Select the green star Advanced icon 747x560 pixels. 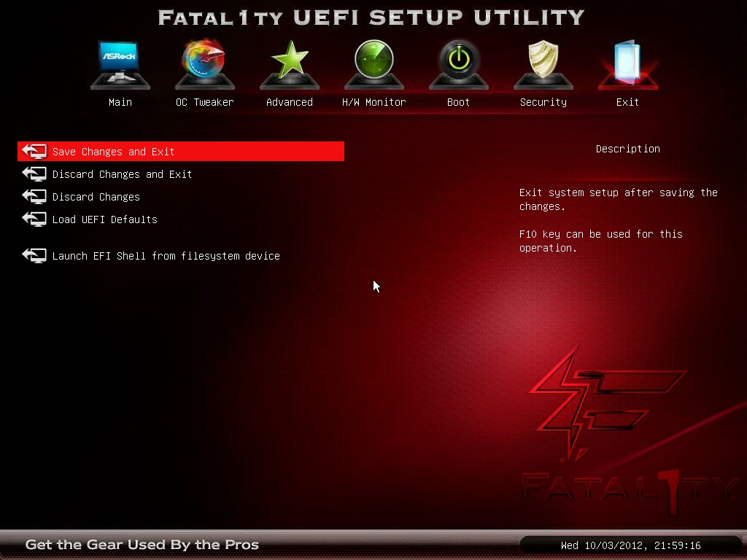(290, 65)
